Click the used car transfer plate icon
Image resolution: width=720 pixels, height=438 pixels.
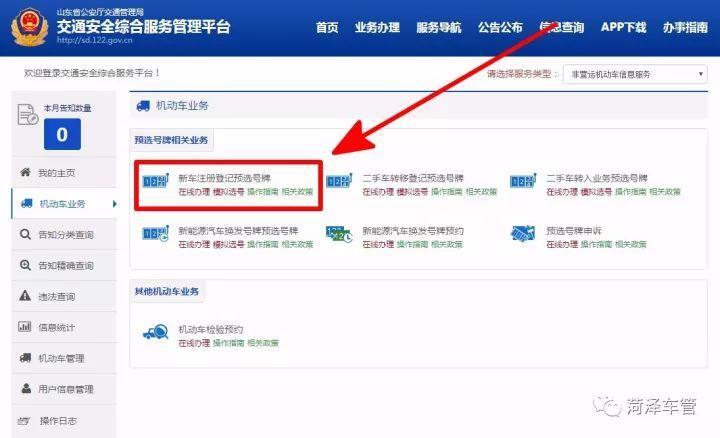339,183
